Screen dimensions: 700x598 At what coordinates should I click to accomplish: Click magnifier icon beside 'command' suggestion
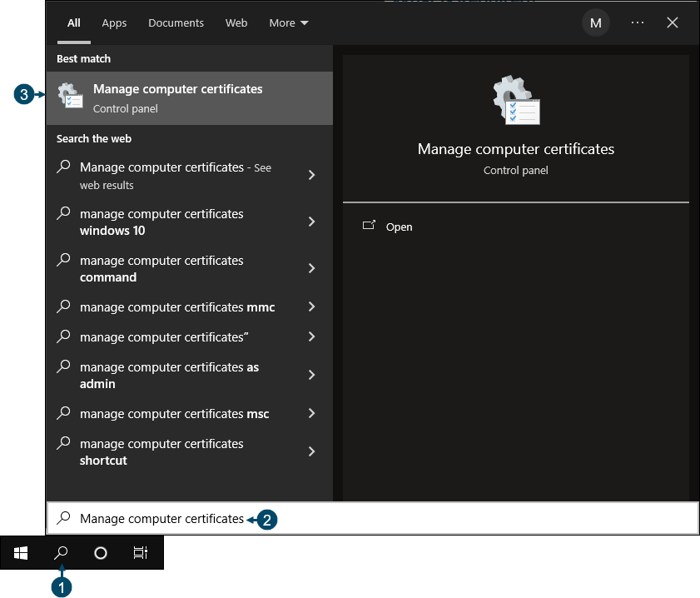pyautogui.click(x=63, y=260)
